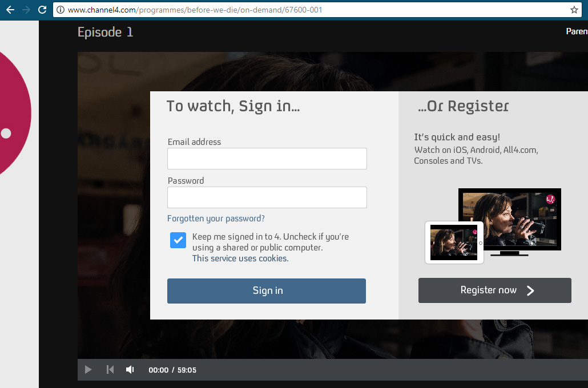Image resolution: width=588 pixels, height=388 pixels.
Task: Mute the video using the speaker icon
Action: (130, 369)
